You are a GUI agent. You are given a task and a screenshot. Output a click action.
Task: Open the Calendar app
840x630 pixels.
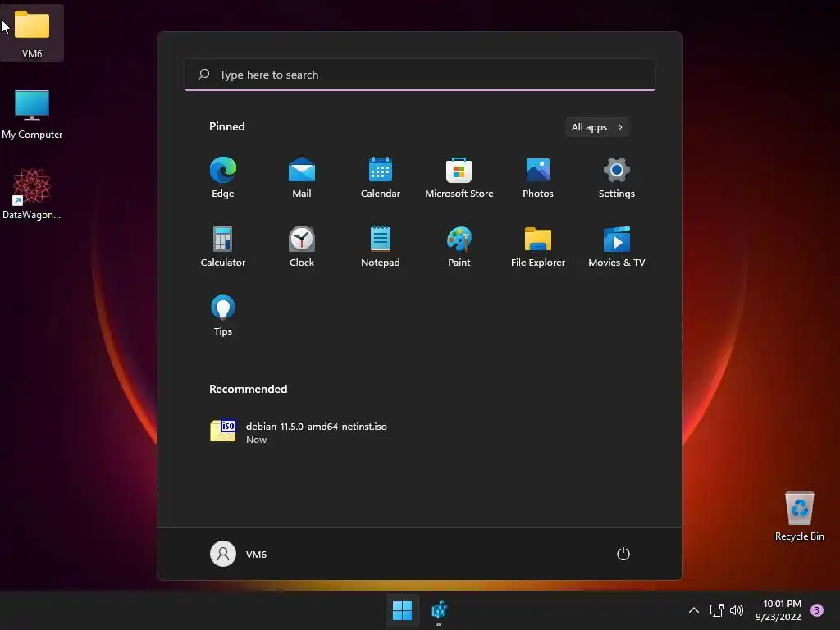coord(381,177)
